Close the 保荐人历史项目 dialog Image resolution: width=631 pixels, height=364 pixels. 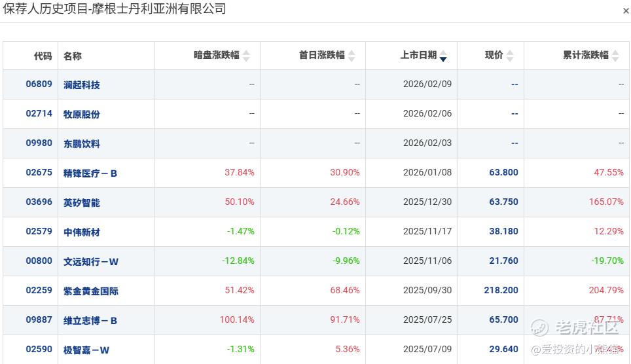pos(626,11)
